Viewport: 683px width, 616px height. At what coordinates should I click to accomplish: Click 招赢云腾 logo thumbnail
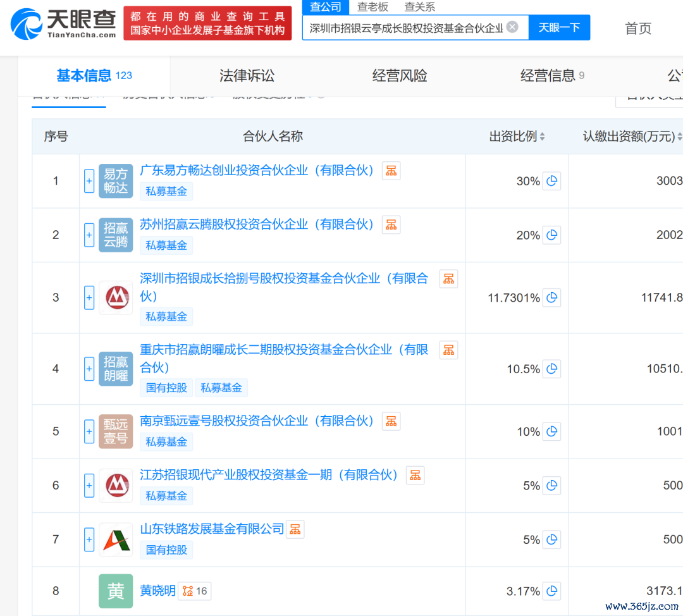tap(116, 235)
